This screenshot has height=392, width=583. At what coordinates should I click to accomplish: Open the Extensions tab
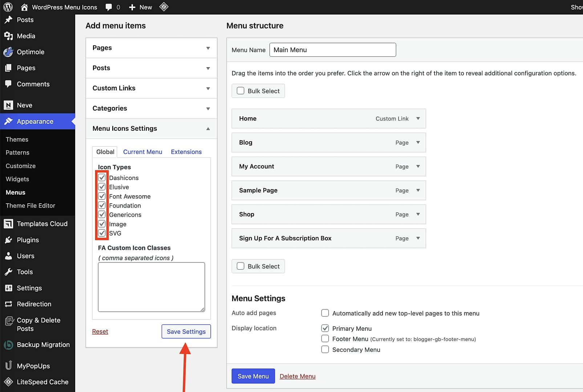coord(186,152)
